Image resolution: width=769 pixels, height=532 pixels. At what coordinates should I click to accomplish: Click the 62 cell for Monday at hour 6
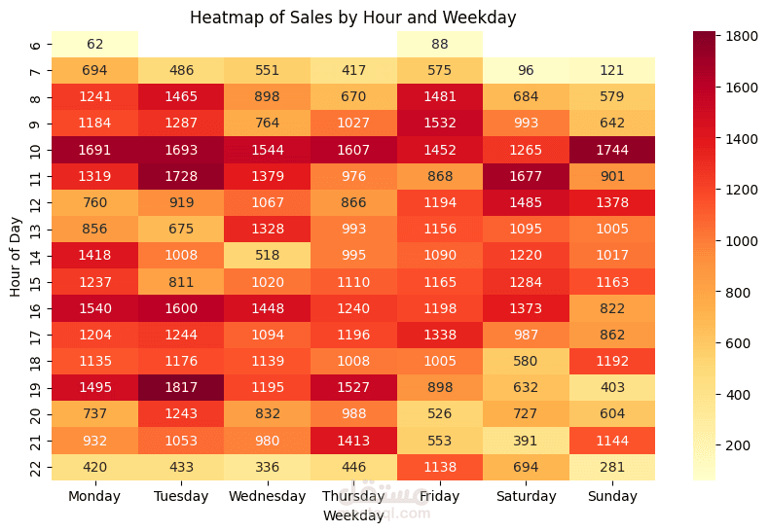[94, 44]
